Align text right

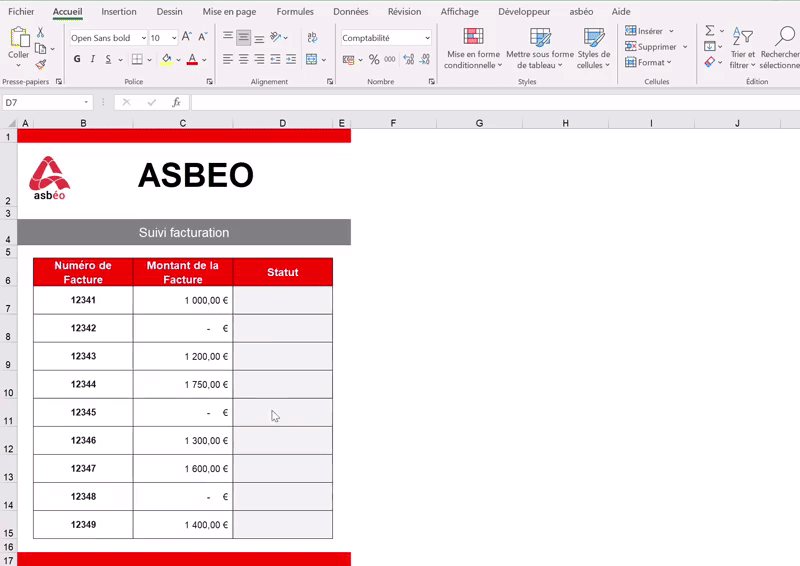(x=259, y=59)
